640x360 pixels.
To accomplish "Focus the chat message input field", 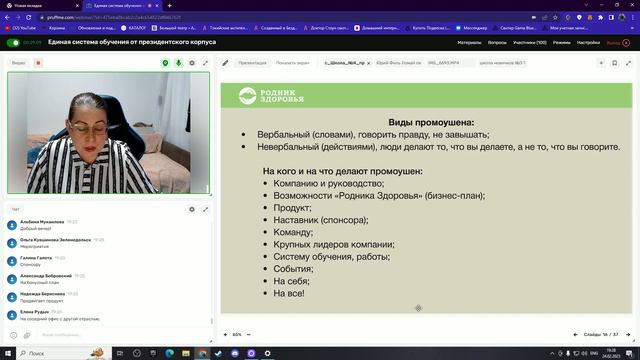I will [122, 335].
